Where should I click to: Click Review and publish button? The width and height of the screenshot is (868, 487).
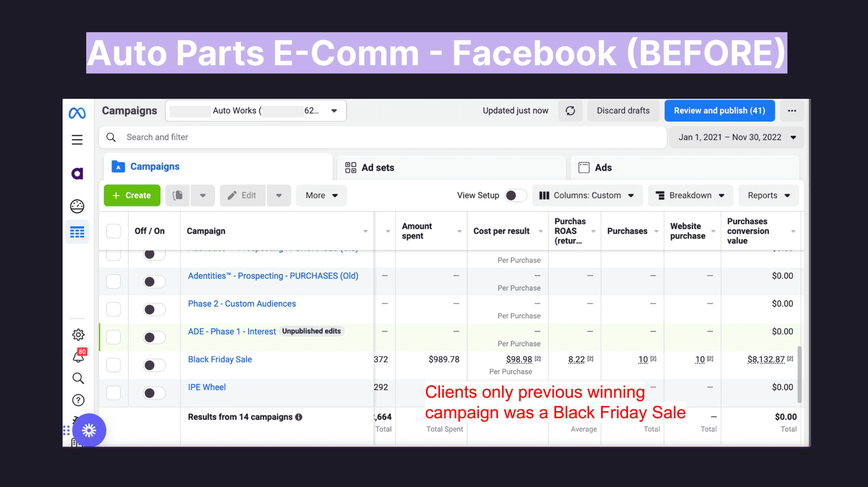click(719, 110)
